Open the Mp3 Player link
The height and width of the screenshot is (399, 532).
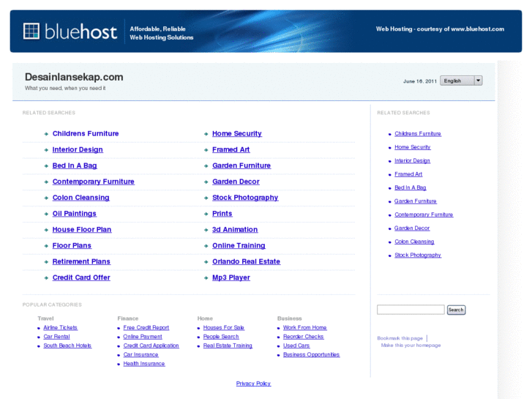(x=231, y=277)
